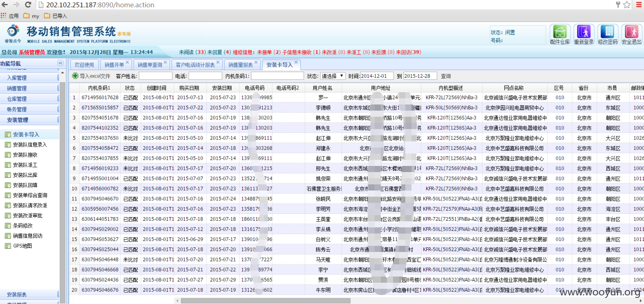Click the 未回复 (4) notification link

[x=219, y=52]
